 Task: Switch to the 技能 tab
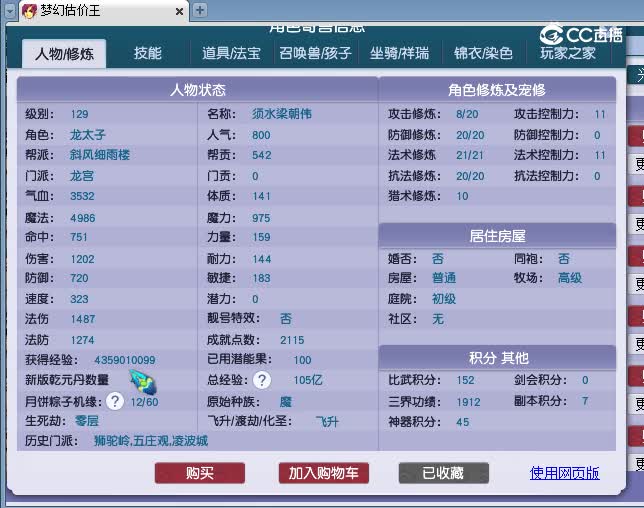click(147, 53)
